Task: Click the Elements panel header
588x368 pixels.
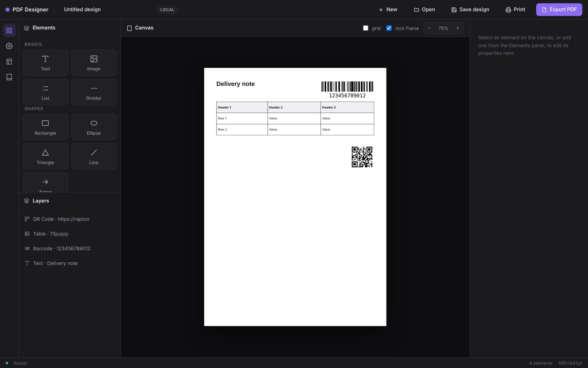Action: pyautogui.click(x=70, y=28)
